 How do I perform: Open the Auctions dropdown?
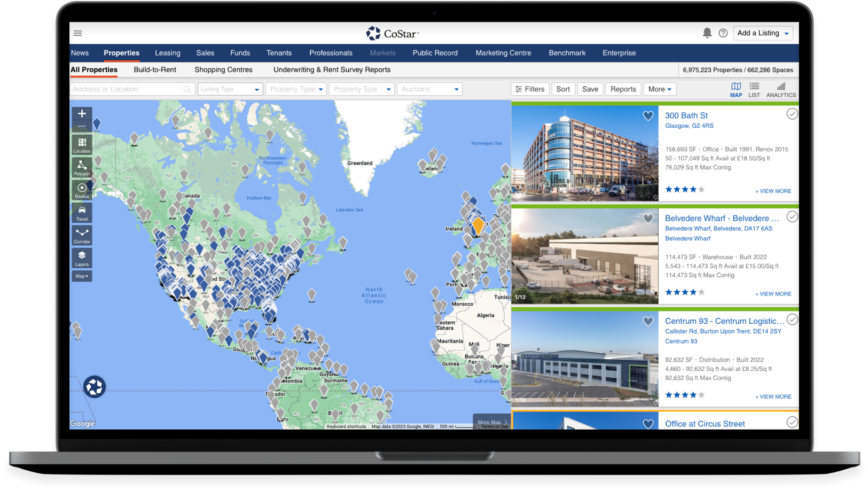(429, 89)
